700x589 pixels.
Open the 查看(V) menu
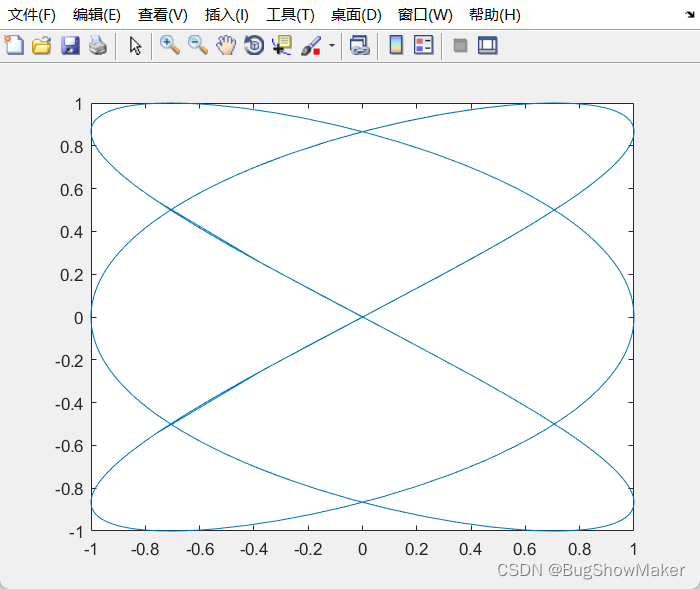162,15
